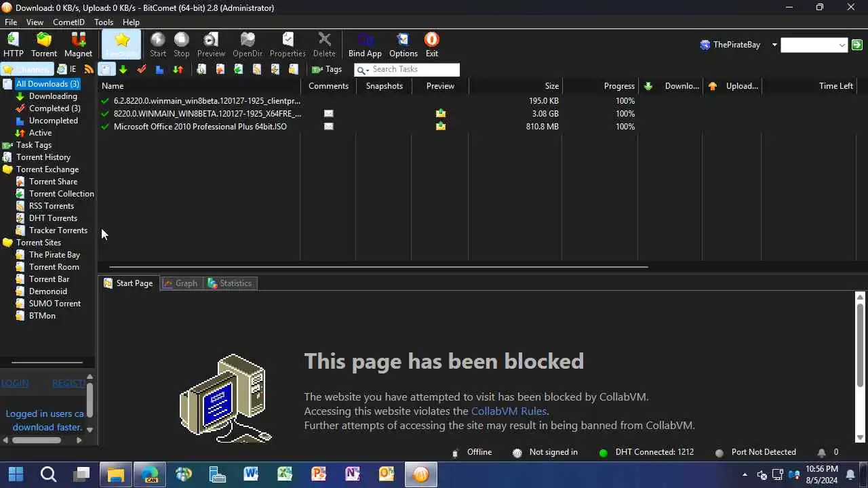Toggle the Favorites star toolbar button
Screen dimensions: 868x488
click(x=122, y=45)
